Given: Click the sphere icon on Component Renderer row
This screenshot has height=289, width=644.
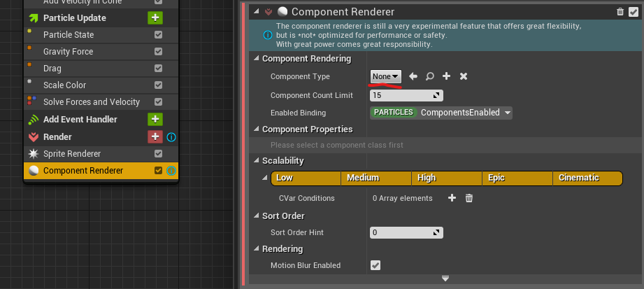Looking at the screenshot, I should [x=34, y=171].
